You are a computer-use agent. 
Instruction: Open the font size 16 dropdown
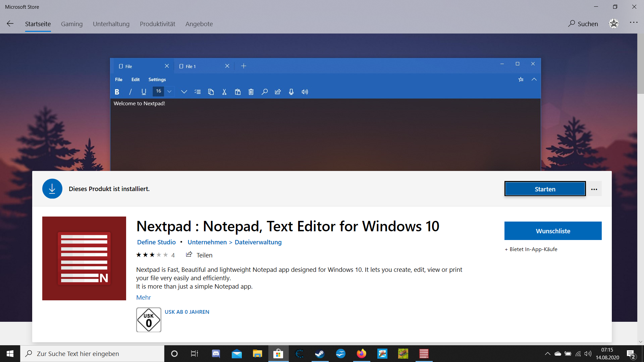pyautogui.click(x=163, y=91)
